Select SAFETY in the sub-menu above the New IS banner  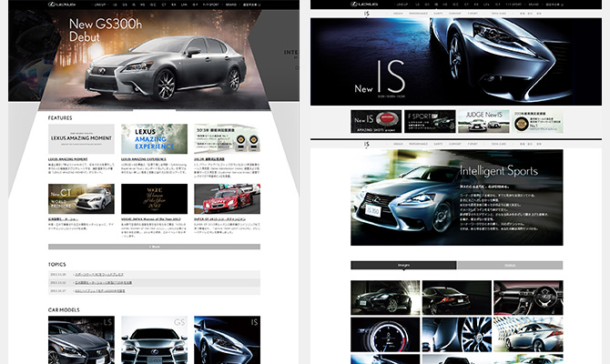click(438, 14)
